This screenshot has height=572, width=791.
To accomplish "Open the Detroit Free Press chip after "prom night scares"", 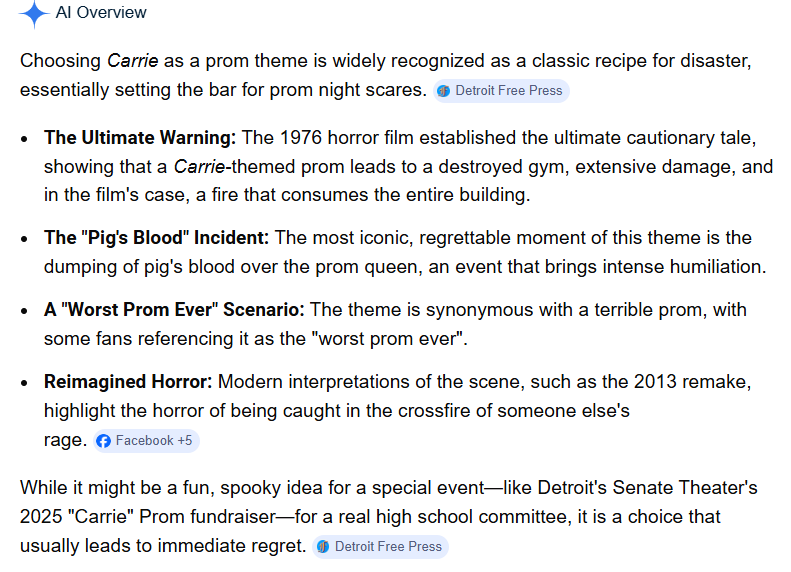I will tap(501, 91).
